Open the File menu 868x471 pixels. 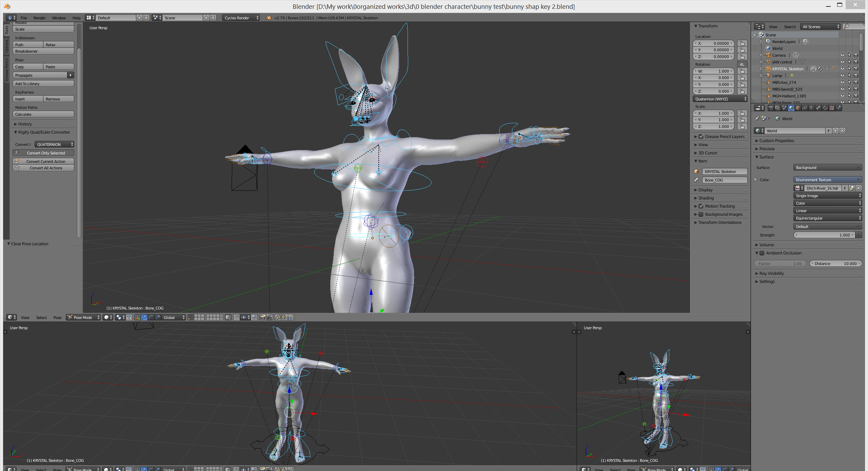tap(23, 18)
